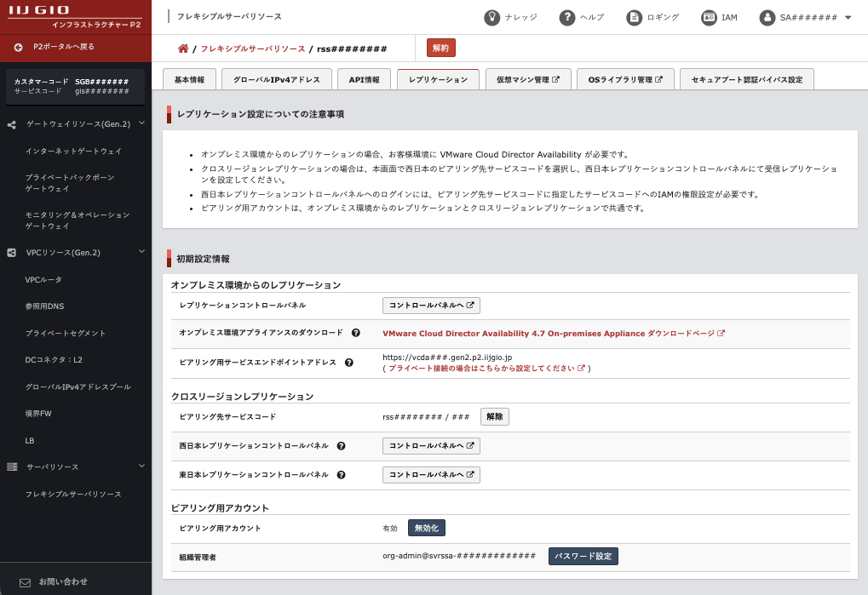Open プライベートバックボーンゲートウェイ in sidebar
This screenshot has height=595, width=868.
pyautogui.click(x=70, y=183)
